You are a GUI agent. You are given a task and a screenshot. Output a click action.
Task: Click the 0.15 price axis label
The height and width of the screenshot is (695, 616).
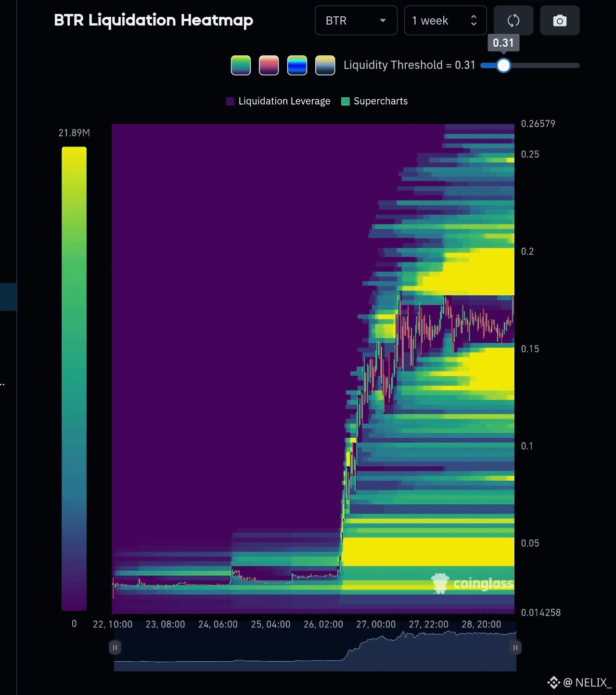(530, 349)
